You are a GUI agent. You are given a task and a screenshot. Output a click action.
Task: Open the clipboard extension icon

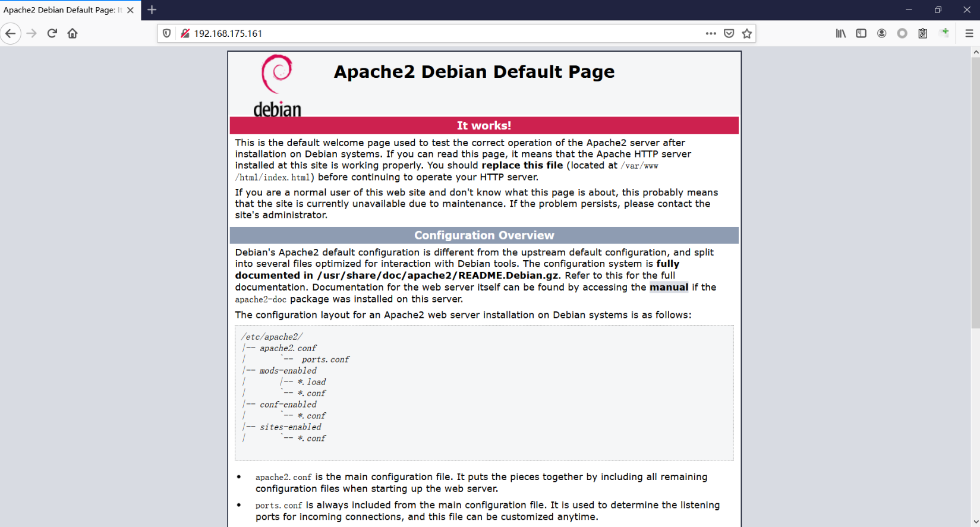[923, 33]
